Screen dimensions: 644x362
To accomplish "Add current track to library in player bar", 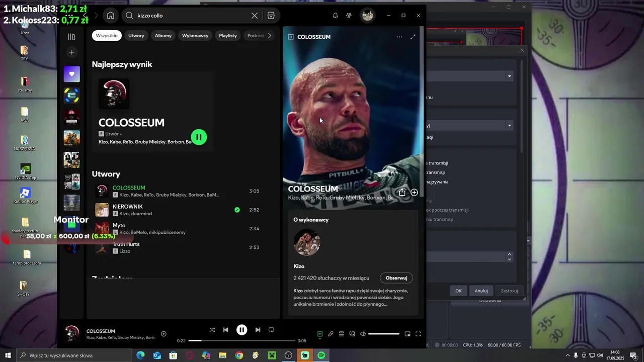I will coord(164,334).
